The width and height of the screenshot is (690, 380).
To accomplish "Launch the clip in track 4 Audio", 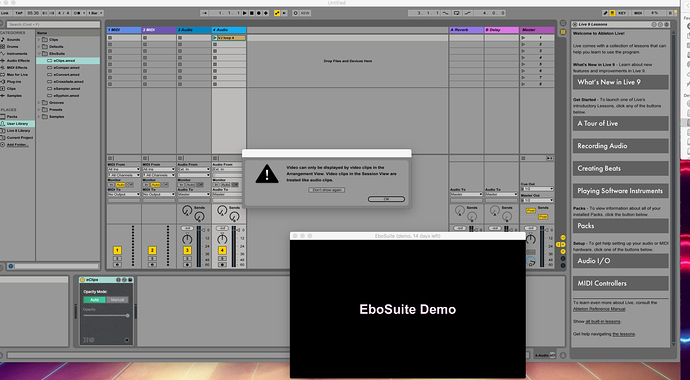I will coord(215,38).
